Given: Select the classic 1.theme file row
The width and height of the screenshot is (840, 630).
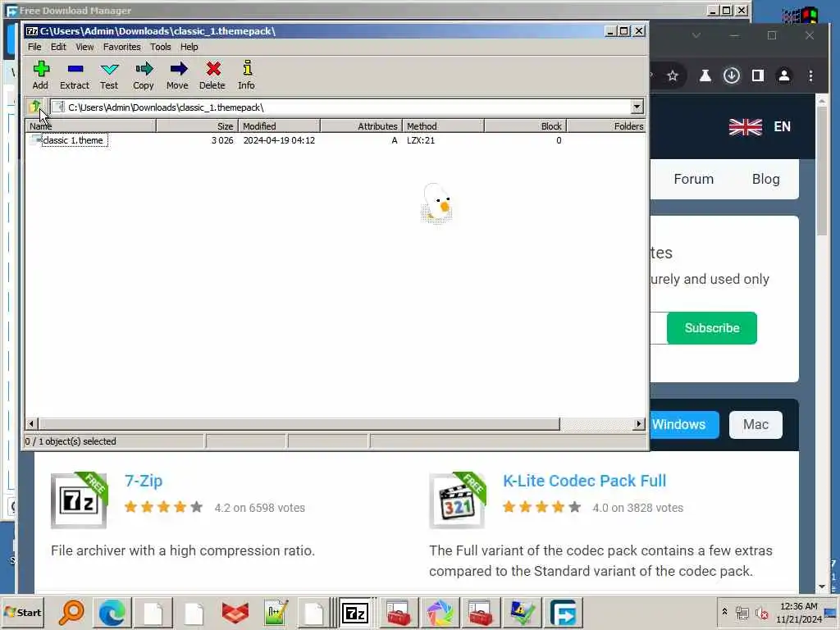Looking at the screenshot, I should [x=336, y=140].
